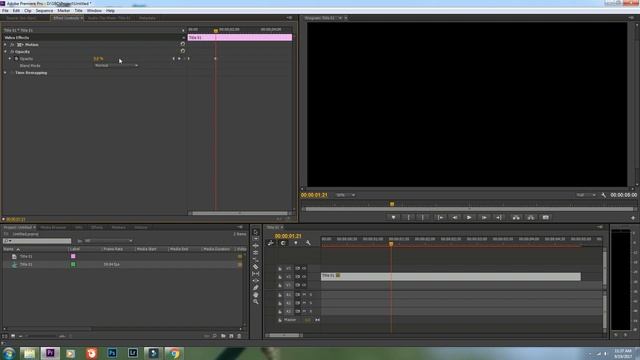This screenshot has width=640, height=360.
Task: Click the timeline Snap magnet icon
Action: click(283, 243)
